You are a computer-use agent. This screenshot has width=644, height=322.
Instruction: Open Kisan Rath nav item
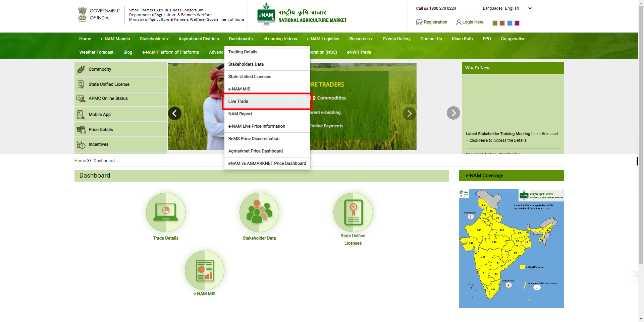pyautogui.click(x=462, y=39)
